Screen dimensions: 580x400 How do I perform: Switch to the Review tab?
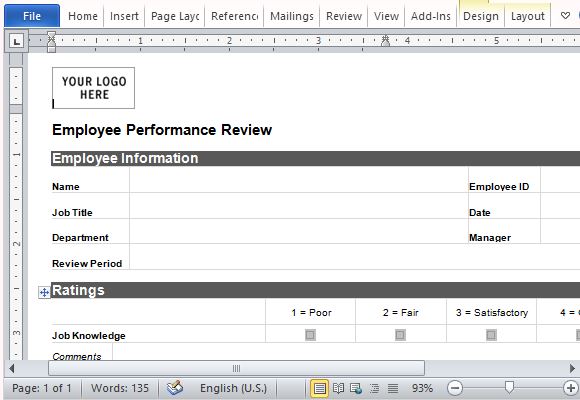pos(344,16)
